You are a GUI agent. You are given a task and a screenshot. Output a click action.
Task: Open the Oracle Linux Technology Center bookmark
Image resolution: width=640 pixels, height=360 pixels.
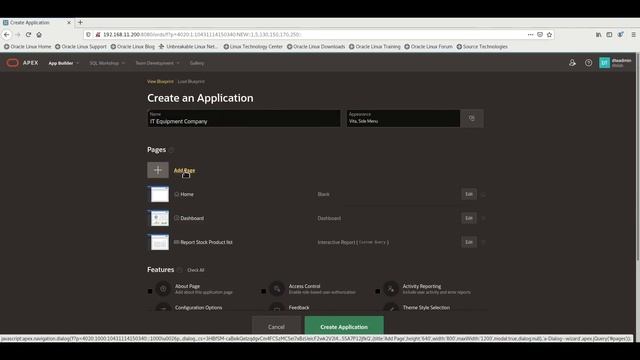tap(253, 47)
